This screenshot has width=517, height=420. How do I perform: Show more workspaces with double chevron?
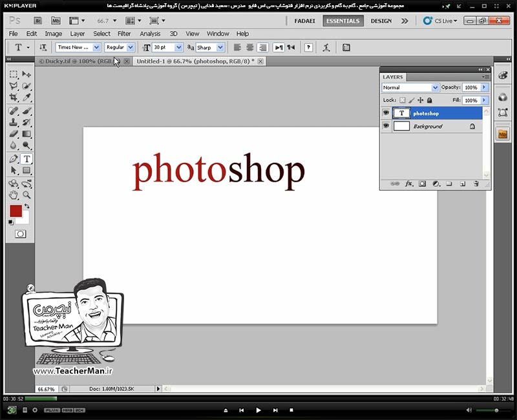point(405,21)
